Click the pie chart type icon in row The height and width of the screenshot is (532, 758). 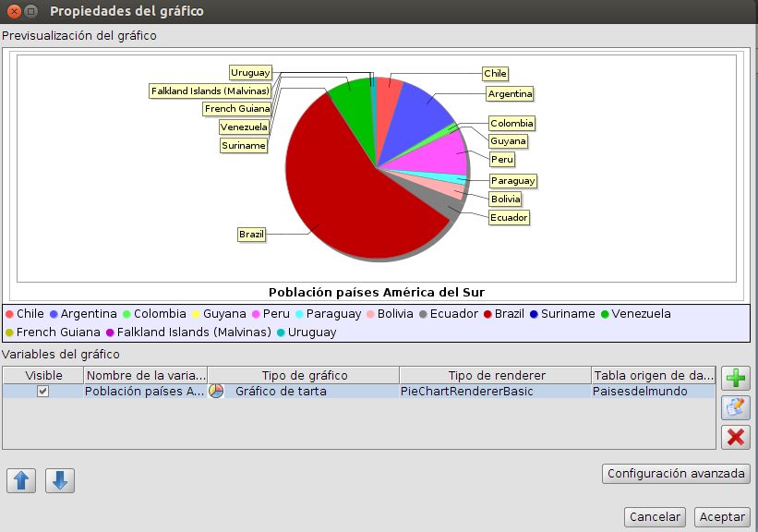click(216, 392)
